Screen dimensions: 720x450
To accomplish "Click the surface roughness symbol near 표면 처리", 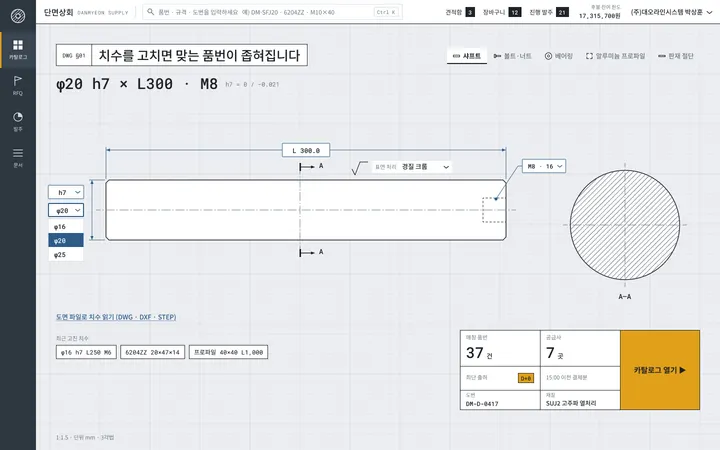I will coord(360,168).
